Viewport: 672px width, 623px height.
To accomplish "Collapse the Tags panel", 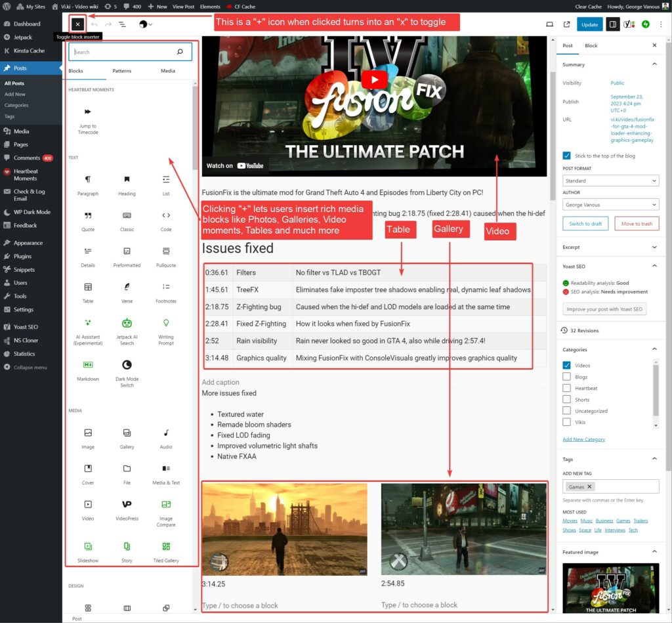I will (654, 459).
